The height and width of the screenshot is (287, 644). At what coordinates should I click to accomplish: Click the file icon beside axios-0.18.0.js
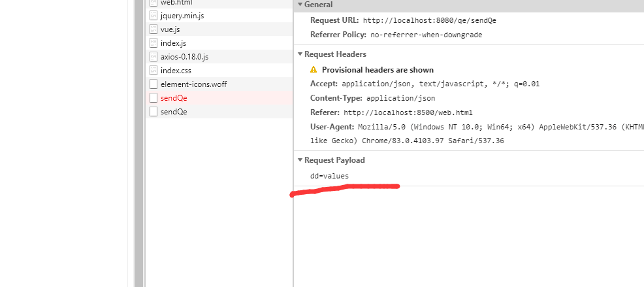click(x=153, y=56)
